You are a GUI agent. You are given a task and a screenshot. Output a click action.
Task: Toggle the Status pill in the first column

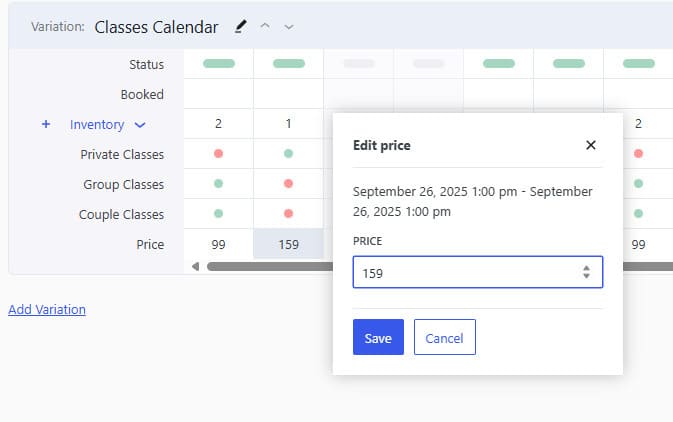[x=218, y=64]
